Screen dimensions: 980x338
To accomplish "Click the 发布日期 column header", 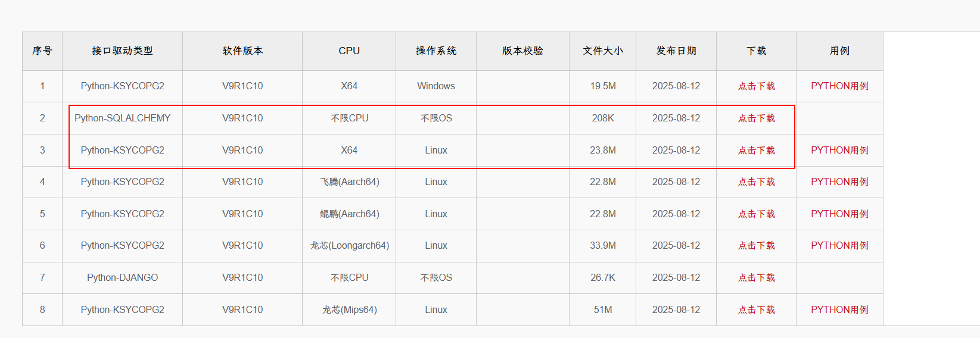I will click(676, 51).
